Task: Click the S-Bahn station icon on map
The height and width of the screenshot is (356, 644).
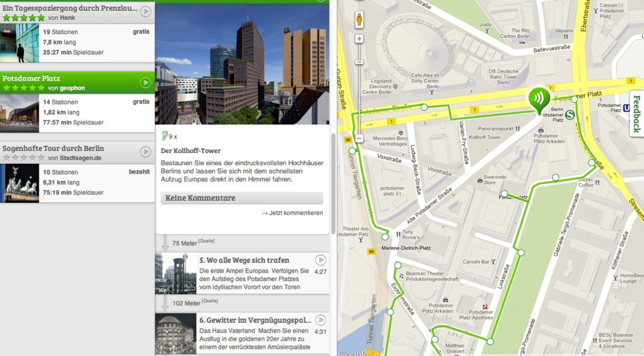Action: click(570, 114)
